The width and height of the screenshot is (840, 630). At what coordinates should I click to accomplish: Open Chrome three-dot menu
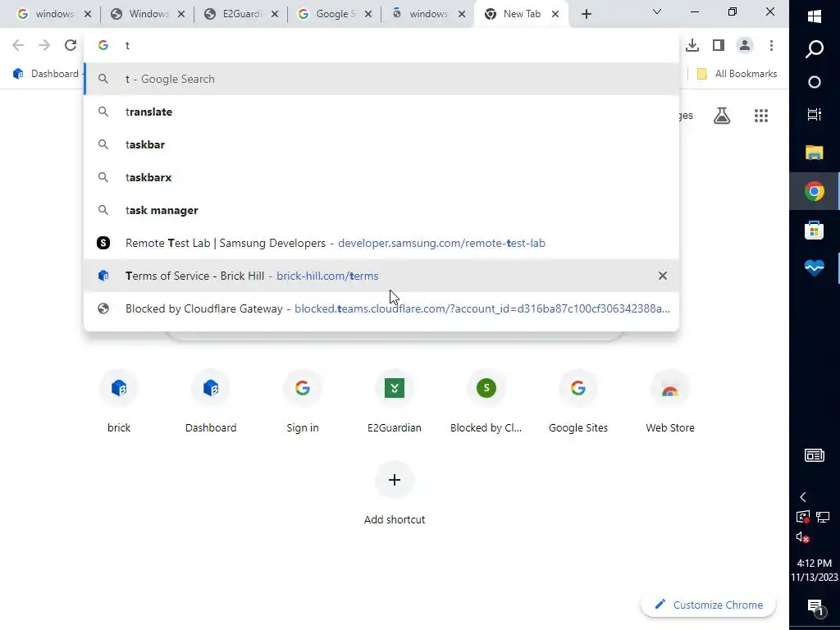tap(771, 46)
